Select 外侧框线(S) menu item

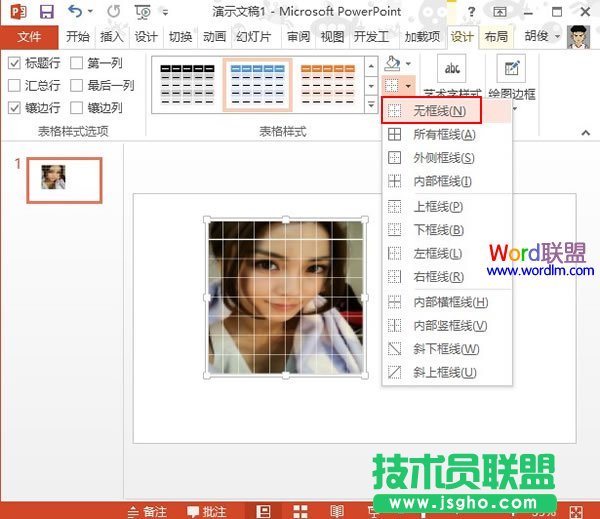click(447, 158)
